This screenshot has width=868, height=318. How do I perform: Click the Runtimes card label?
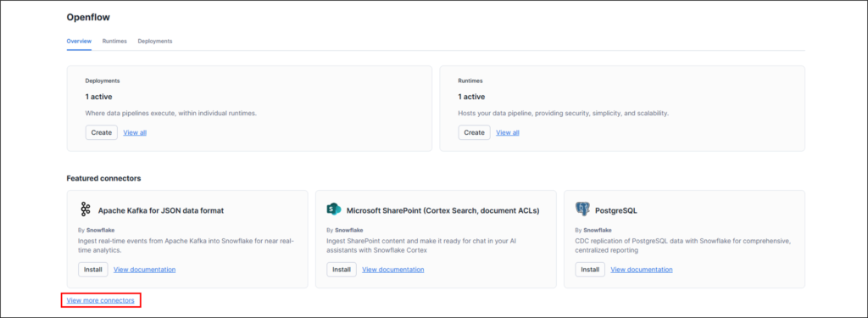470,81
